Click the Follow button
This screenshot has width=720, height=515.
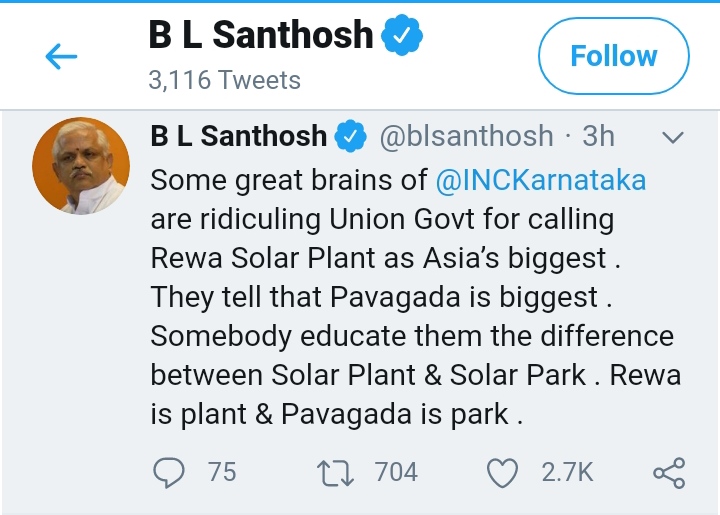coord(613,56)
